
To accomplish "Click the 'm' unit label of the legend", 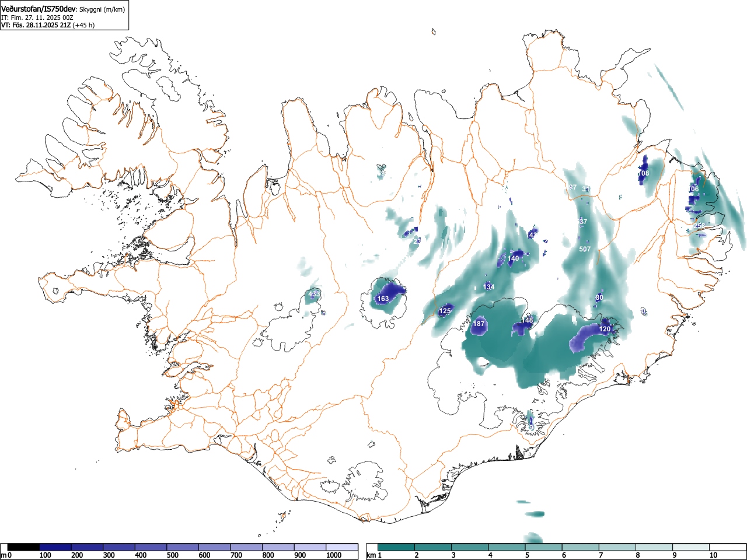I will pos(4,555).
